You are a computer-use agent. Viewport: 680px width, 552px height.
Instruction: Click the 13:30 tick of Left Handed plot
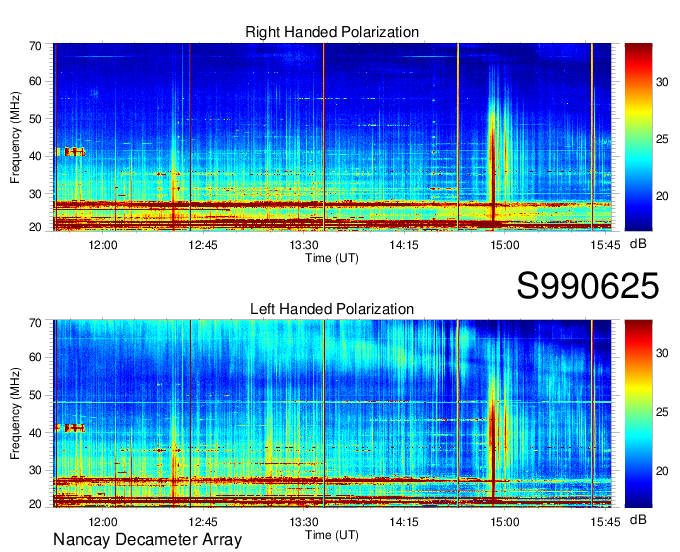pos(304,522)
